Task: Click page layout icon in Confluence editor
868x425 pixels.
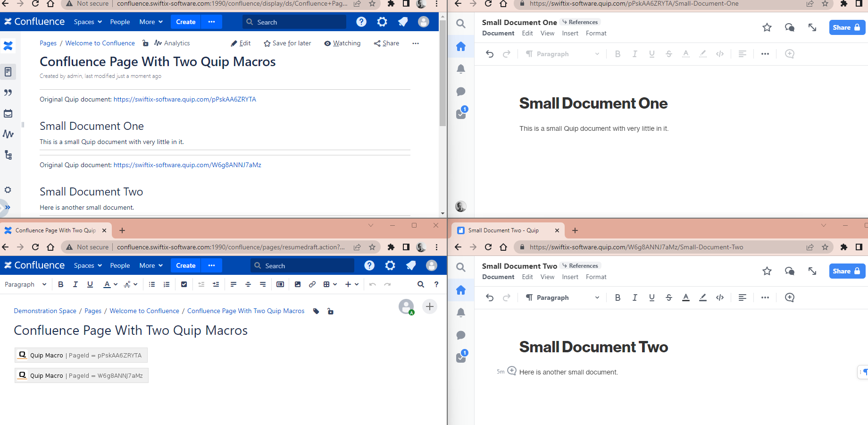Action: [280, 284]
